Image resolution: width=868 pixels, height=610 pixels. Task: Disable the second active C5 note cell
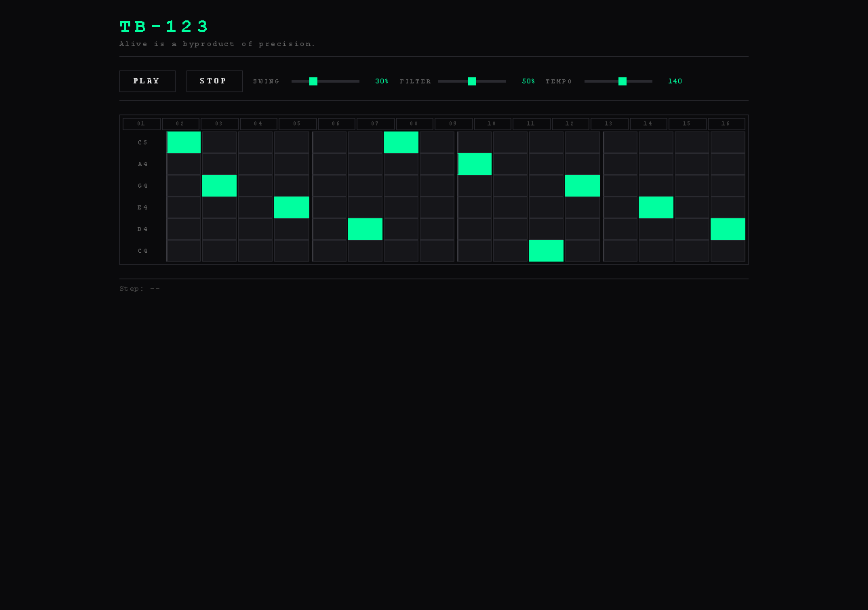pos(401,142)
